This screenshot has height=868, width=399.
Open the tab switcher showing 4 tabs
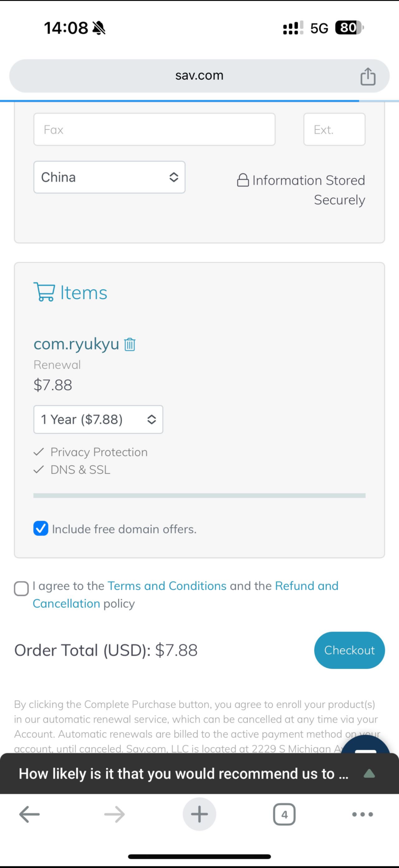(x=284, y=814)
